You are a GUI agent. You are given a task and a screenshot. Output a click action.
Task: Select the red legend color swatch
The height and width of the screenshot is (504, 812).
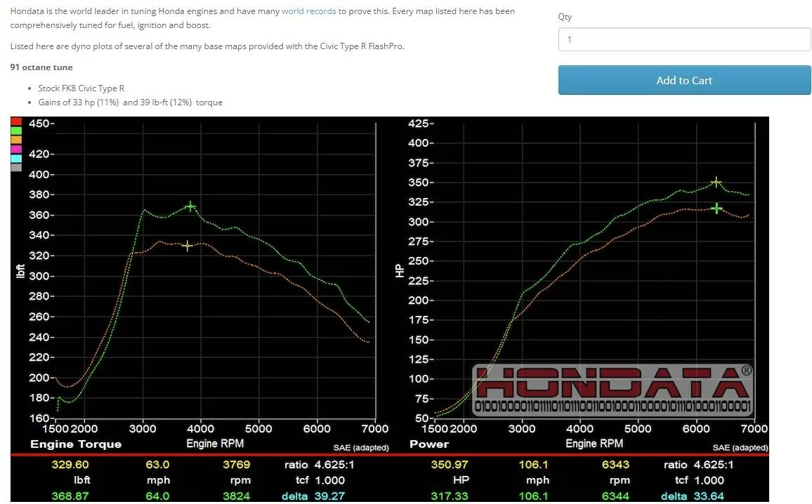[16, 122]
